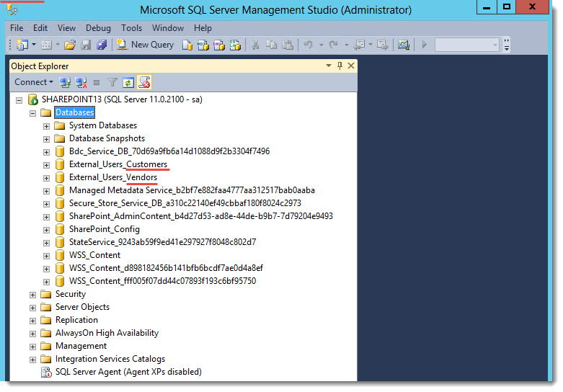Screen dimensions: 563x392
Task: Open a Database Engine Query icon
Action: [x=187, y=45]
